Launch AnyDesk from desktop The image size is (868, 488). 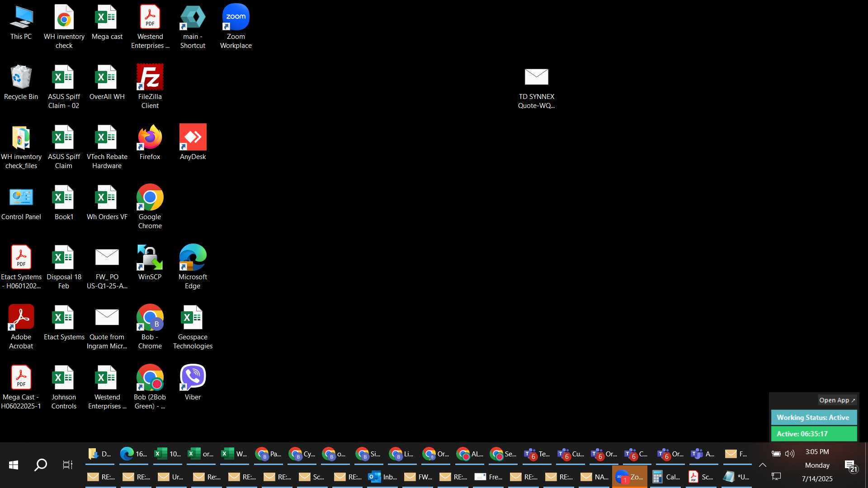[193, 143]
